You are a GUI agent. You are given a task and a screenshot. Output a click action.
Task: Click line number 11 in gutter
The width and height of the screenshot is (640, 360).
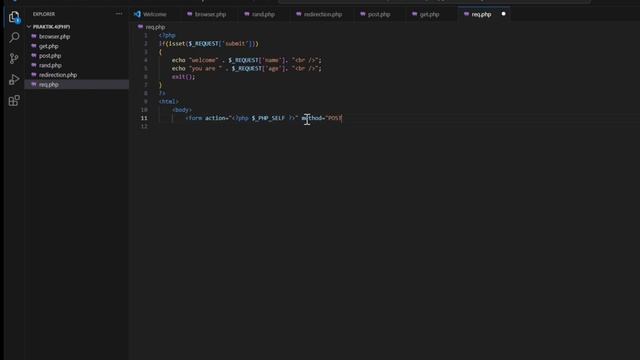[144, 118]
